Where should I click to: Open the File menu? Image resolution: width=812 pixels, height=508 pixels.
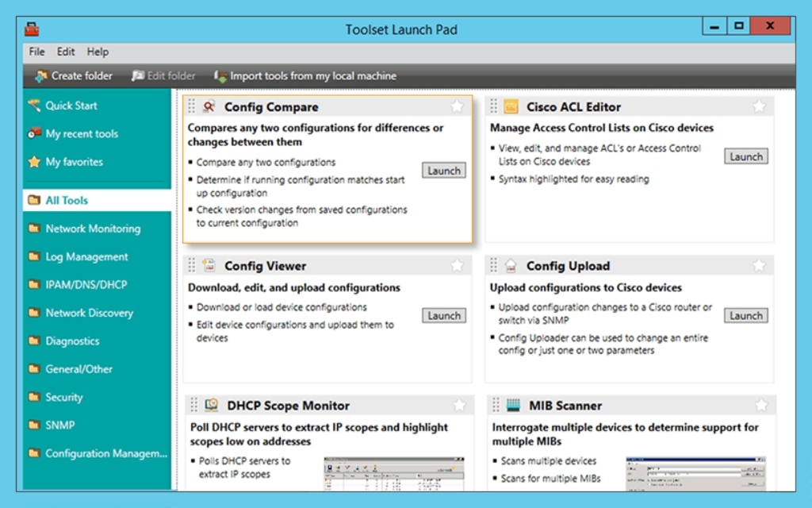pos(36,52)
